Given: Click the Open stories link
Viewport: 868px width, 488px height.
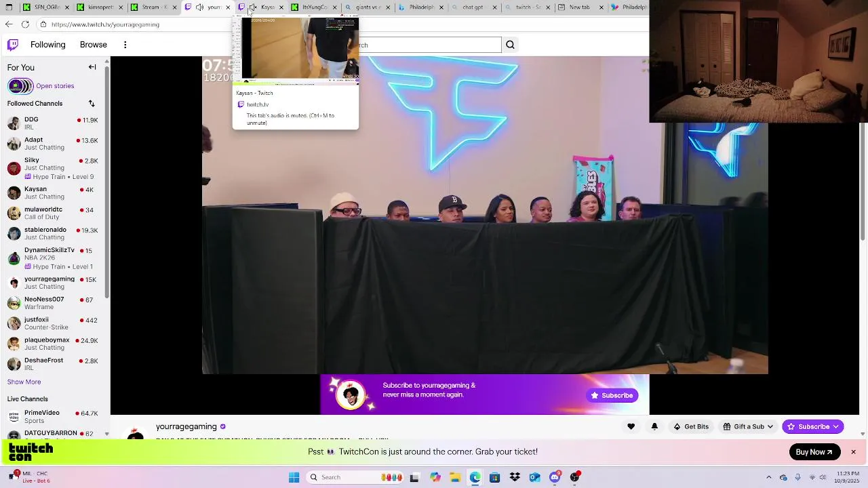Looking at the screenshot, I should point(55,86).
